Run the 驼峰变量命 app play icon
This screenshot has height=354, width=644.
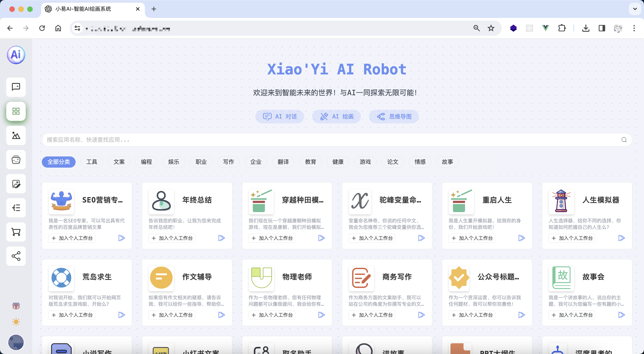(x=422, y=238)
